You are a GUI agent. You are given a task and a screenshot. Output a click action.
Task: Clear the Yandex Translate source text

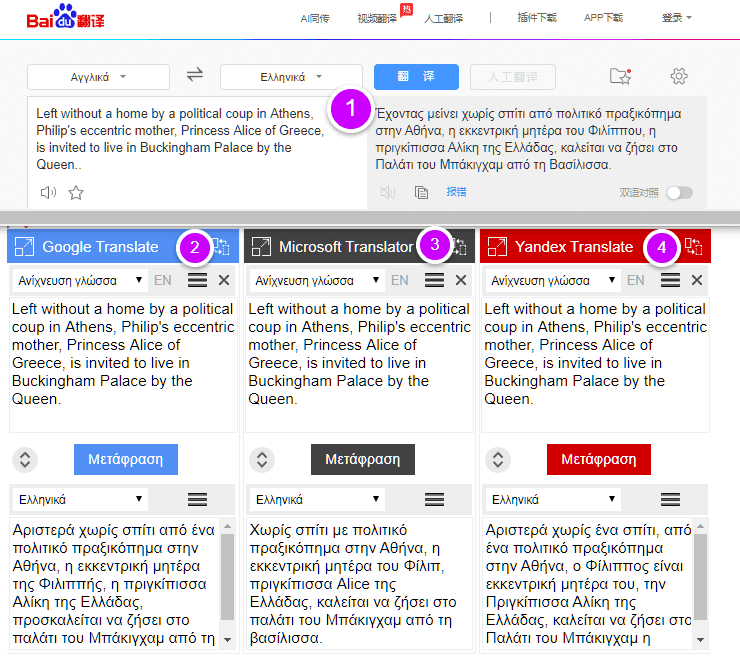click(x=697, y=280)
